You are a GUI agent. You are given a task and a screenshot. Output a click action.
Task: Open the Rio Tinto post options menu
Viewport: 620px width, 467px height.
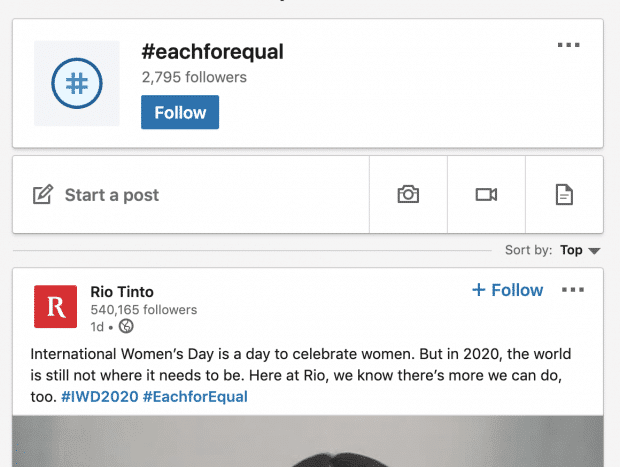coord(573,290)
